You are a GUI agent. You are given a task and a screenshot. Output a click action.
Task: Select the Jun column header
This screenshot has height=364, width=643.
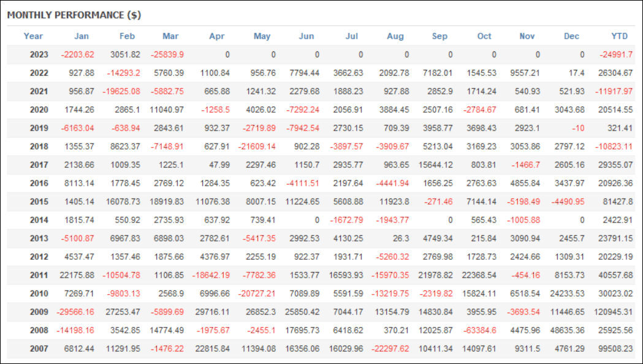tap(306, 36)
